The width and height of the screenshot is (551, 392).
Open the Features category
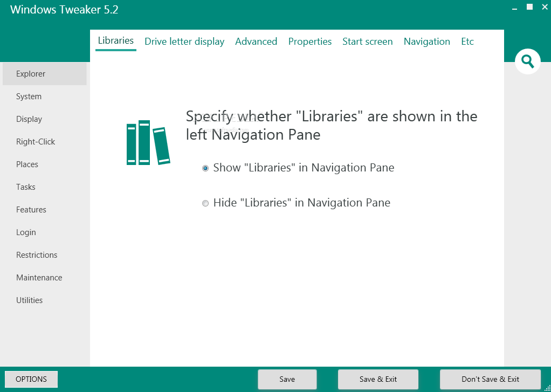click(x=45, y=210)
